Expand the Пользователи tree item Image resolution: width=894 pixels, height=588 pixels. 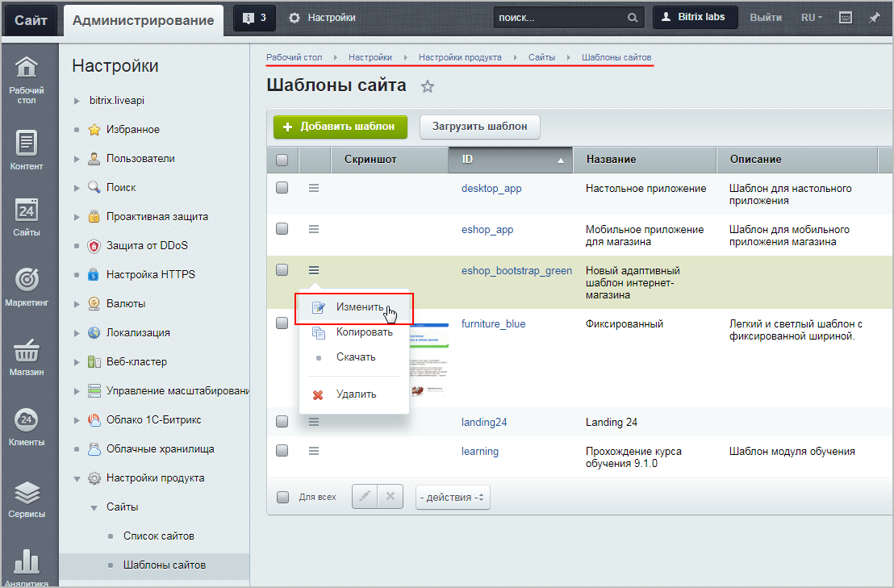coord(77,159)
